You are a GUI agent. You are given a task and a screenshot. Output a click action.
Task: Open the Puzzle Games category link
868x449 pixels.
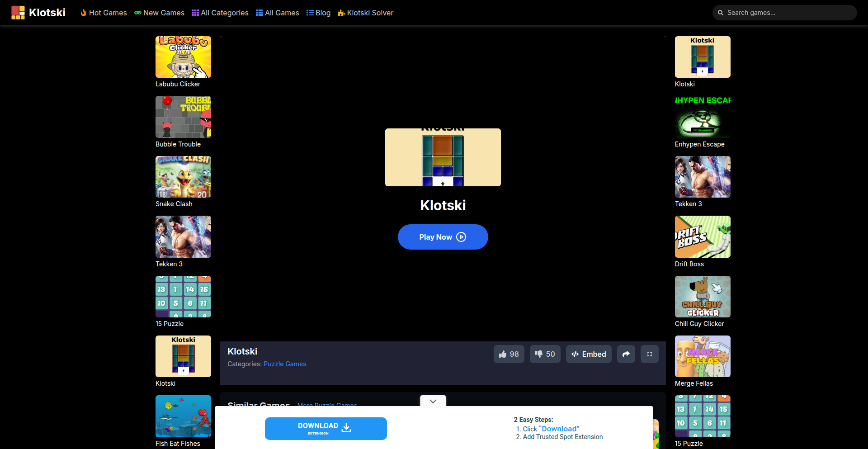click(284, 364)
